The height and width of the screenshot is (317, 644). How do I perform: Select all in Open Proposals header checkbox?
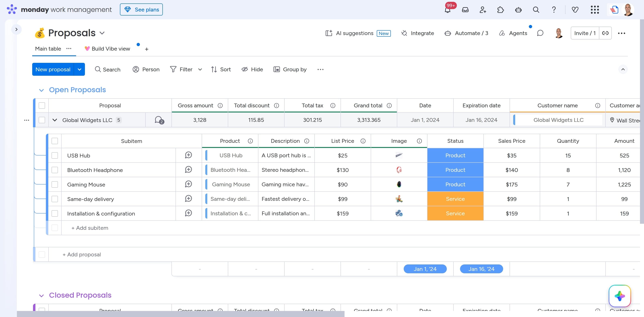pos(42,106)
